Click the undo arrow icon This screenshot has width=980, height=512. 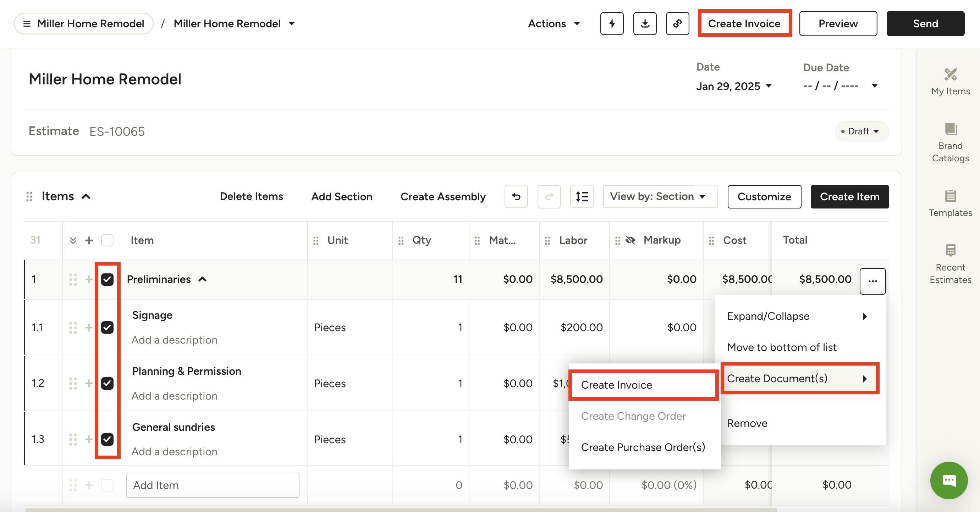pyautogui.click(x=516, y=196)
